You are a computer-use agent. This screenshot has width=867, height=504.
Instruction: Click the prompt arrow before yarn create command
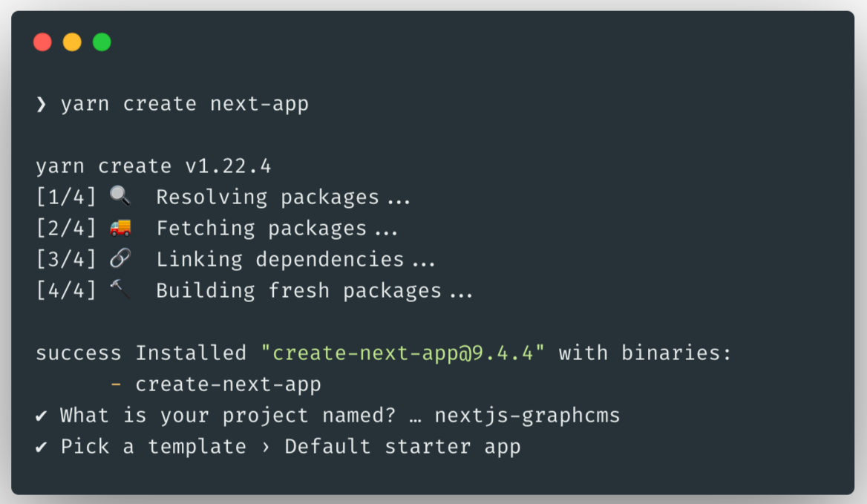click(41, 103)
